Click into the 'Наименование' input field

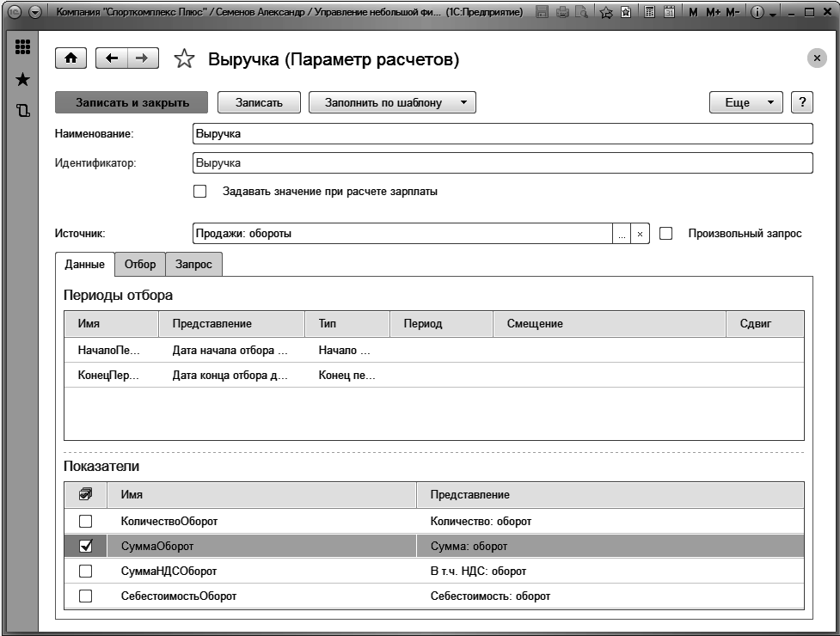coord(502,134)
